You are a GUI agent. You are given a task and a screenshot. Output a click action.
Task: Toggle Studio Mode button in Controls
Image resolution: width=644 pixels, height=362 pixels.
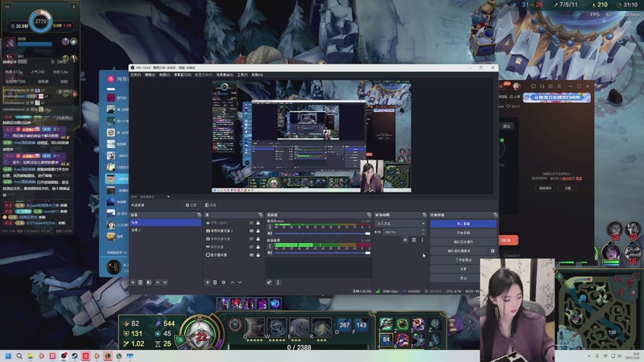click(464, 260)
